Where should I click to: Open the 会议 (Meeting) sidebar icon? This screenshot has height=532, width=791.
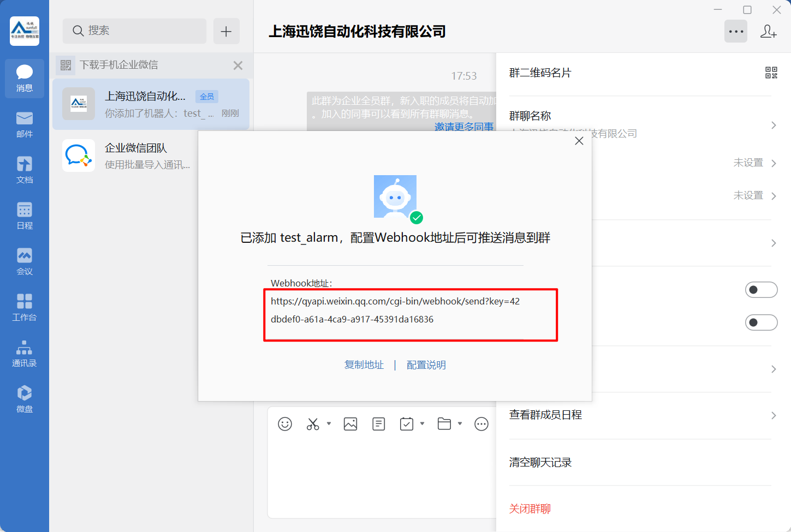[x=25, y=262]
